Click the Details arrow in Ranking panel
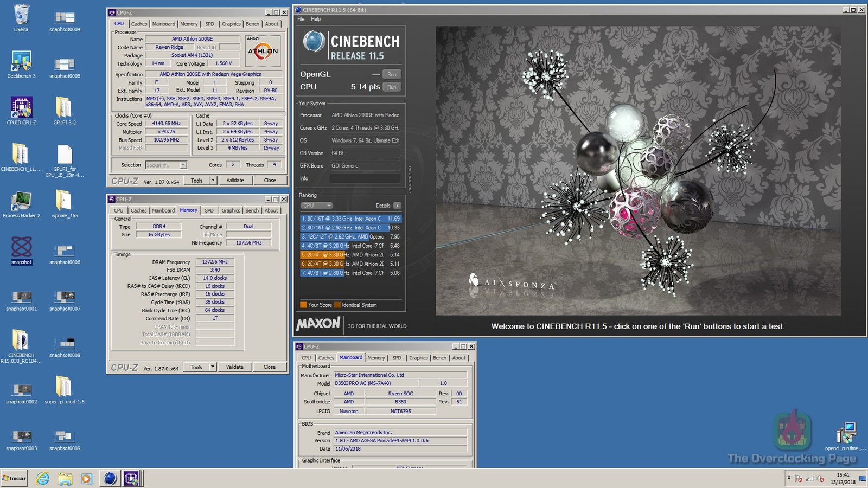868x488 pixels. coord(397,206)
